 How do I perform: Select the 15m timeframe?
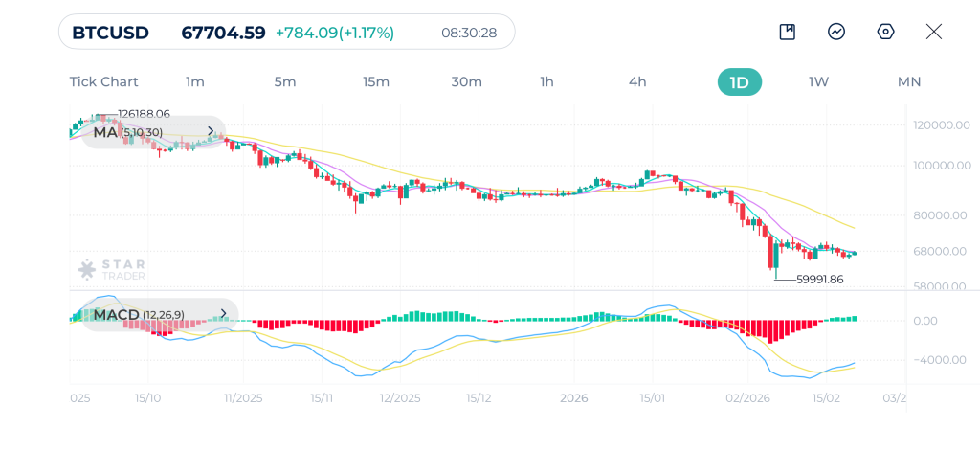pyautogui.click(x=375, y=82)
